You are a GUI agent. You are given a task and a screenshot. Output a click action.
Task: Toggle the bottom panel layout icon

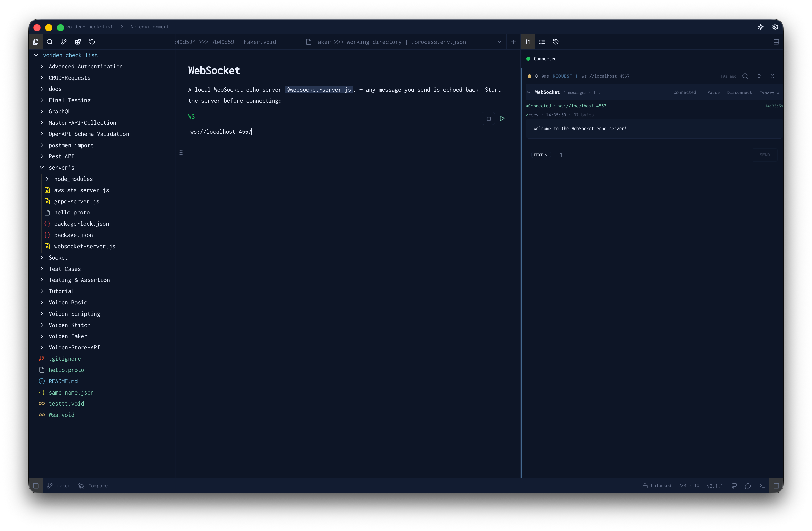[776, 42]
